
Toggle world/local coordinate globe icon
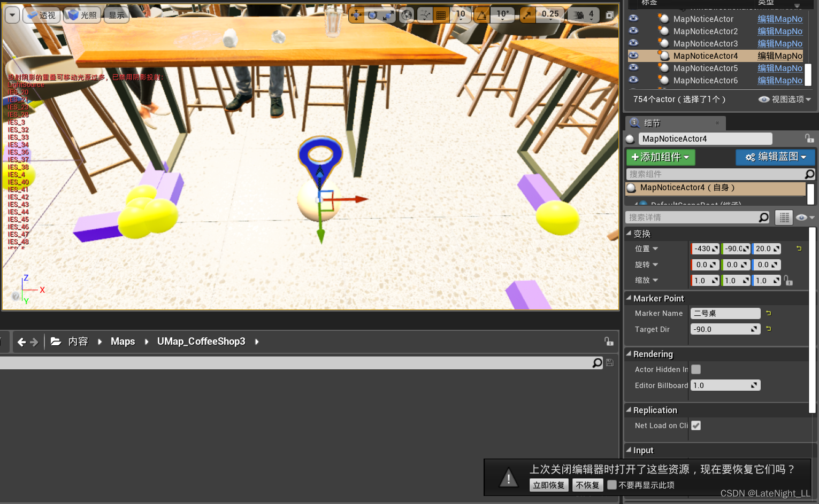(407, 15)
